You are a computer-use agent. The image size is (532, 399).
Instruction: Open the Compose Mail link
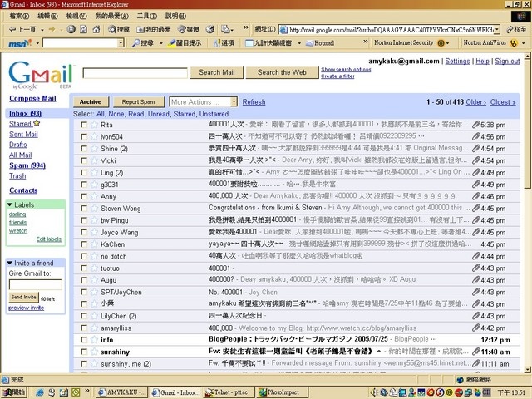(x=32, y=98)
